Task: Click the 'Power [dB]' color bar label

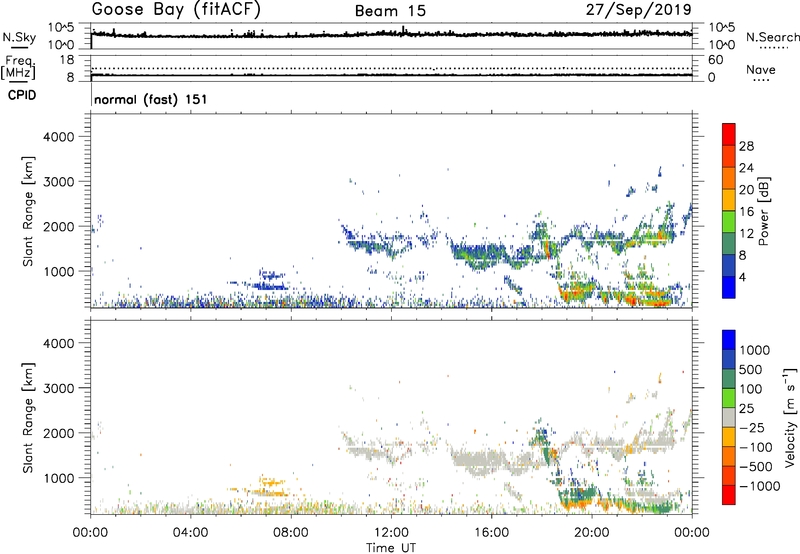Action: pyautogui.click(x=763, y=211)
